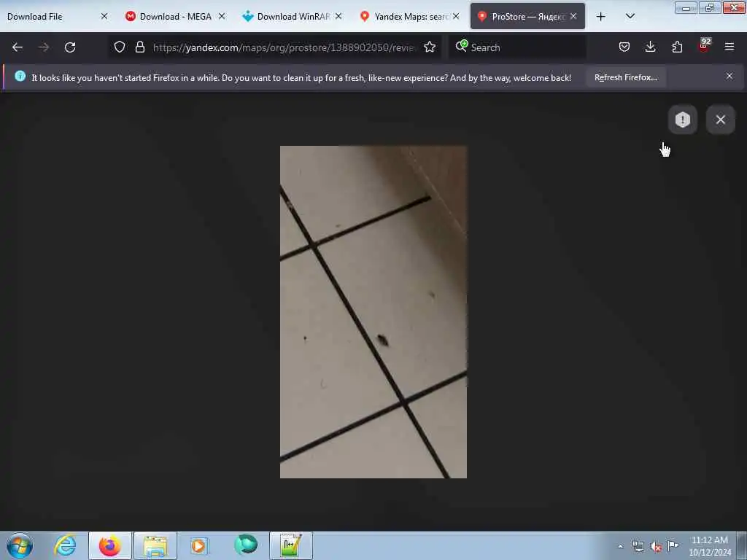The height and width of the screenshot is (560, 747).
Task: Open the Windows Start menu
Action: (20, 545)
